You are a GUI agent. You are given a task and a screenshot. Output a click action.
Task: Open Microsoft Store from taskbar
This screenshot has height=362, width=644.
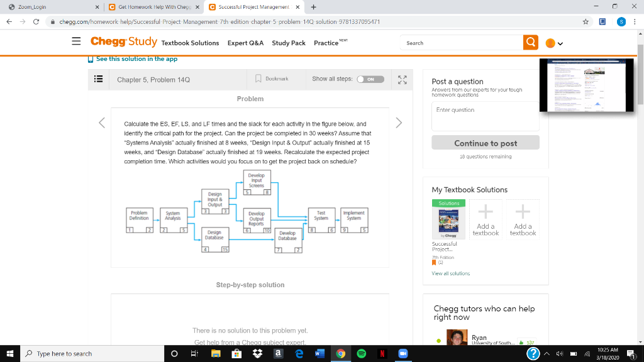tap(236, 353)
